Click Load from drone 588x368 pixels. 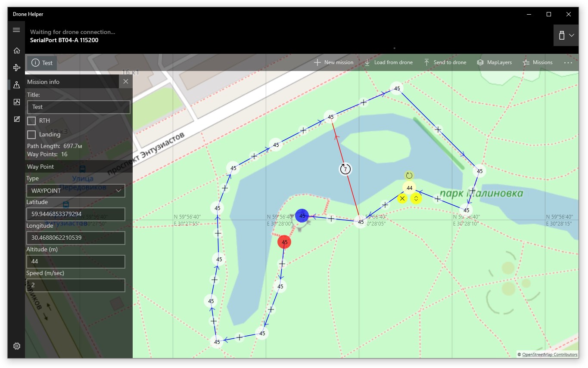point(388,62)
